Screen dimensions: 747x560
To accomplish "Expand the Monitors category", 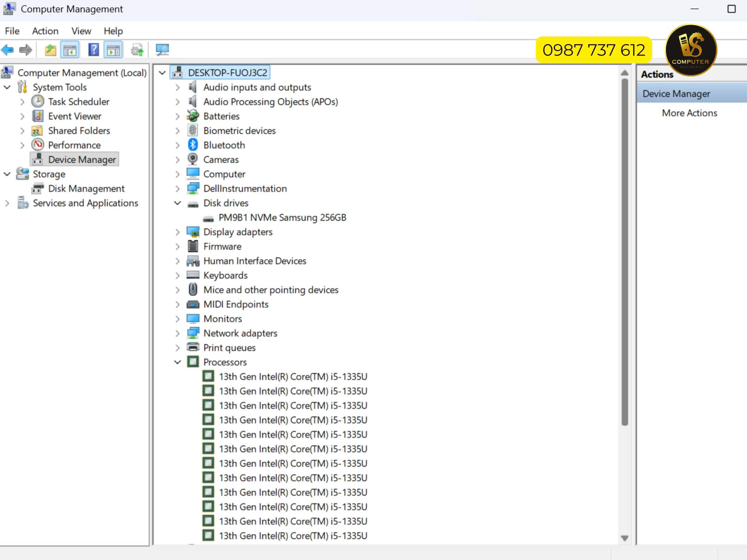I will pyautogui.click(x=177, y=319).
